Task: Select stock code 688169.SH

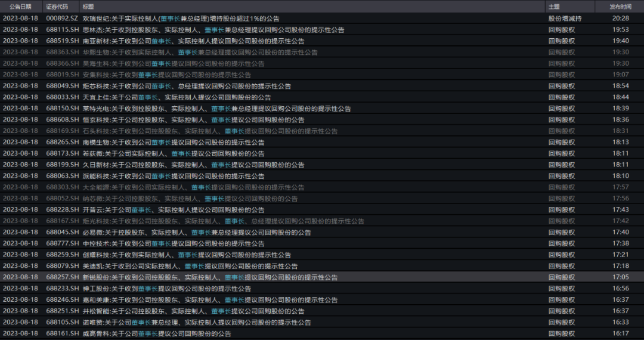Action: 63,131
